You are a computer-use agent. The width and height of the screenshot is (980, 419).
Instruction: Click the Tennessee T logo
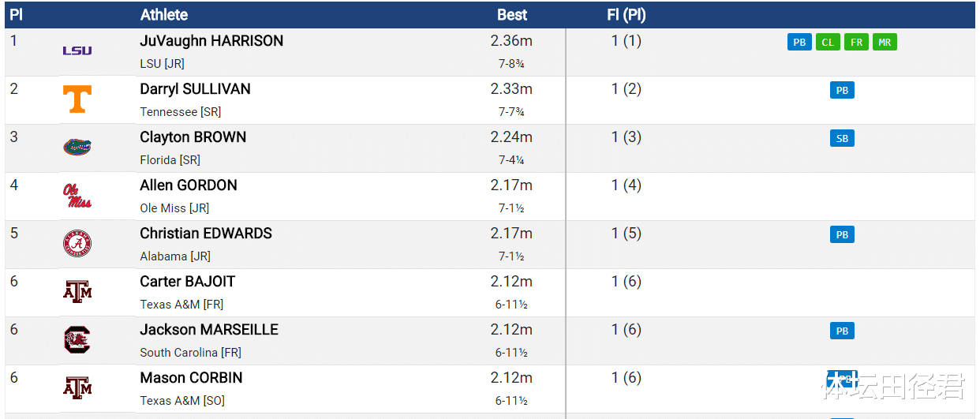[x=77, y=99]
